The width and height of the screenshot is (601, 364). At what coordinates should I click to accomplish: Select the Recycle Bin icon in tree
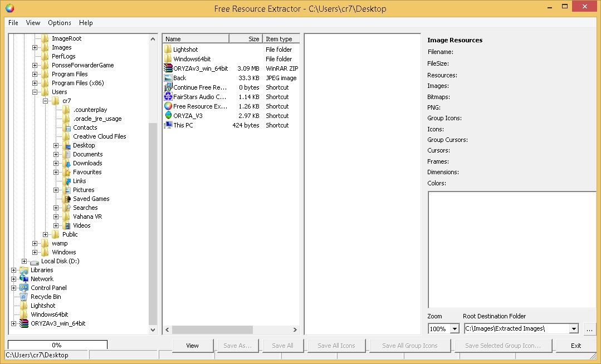tap(23, 296)
